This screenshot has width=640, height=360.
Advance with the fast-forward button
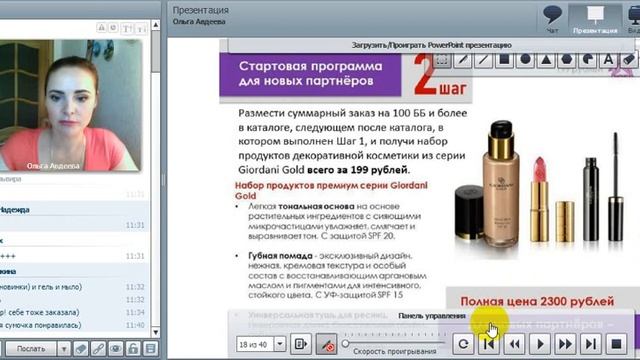tap(565, 344)
